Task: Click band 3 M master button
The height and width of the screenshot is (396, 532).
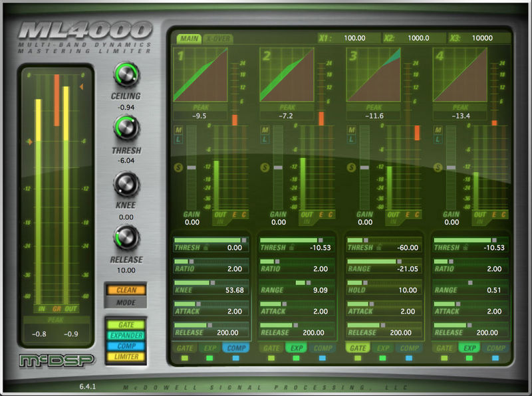Action: pyautogui.click(x=352, y=130)
